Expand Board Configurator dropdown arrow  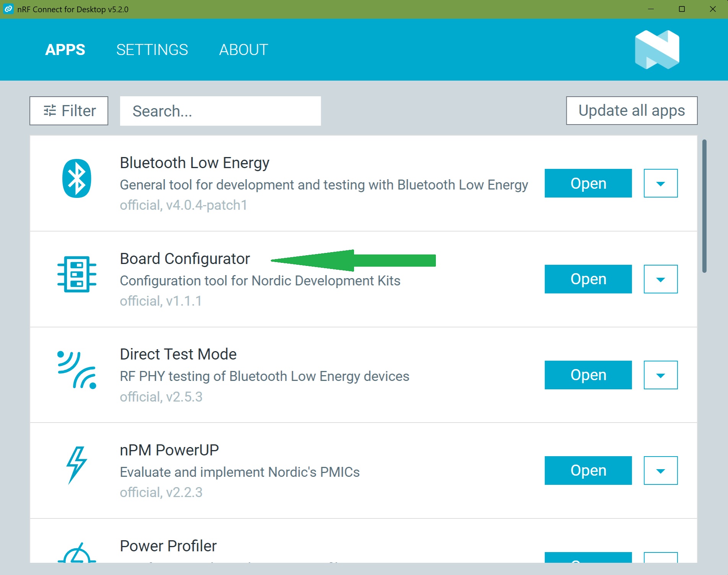(x=660, y=279)
